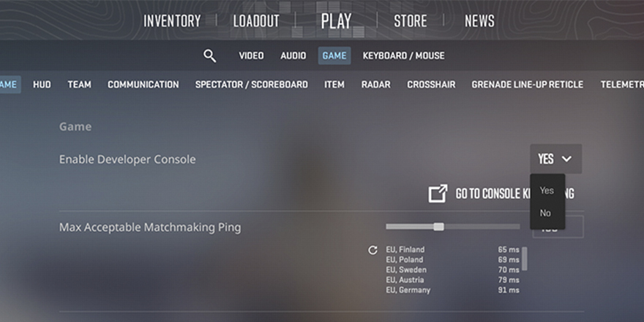Image resolution: width=644 pixels, height=322 pixels.
Task: Jump to the Crosshair settings section
Action: point(431,85)
